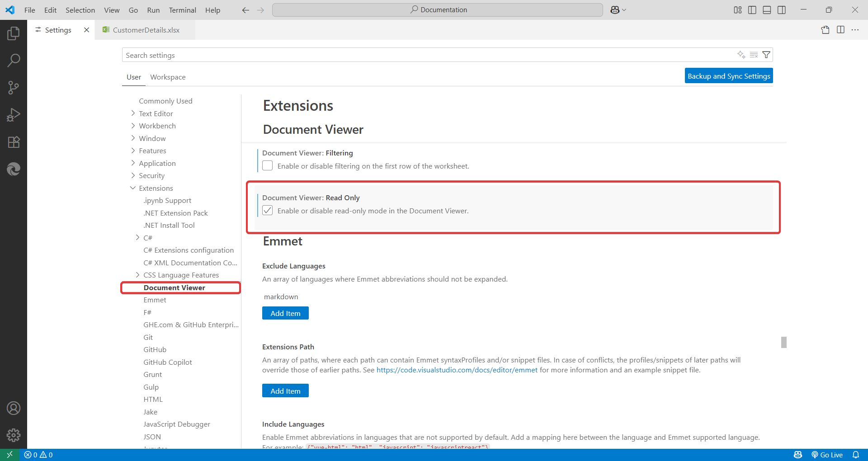Enable Document Viewer Filtering checkbox

click(268, 166)
